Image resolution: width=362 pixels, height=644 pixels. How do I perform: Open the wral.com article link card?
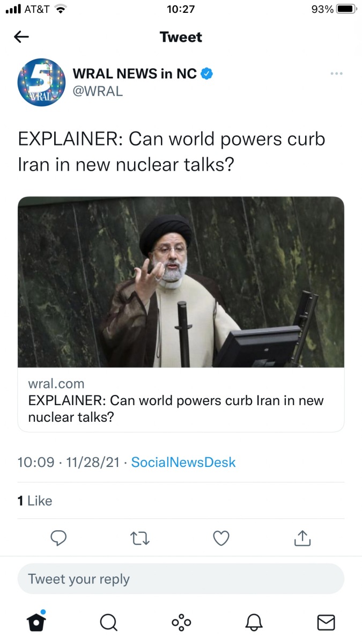click(181, 400)
